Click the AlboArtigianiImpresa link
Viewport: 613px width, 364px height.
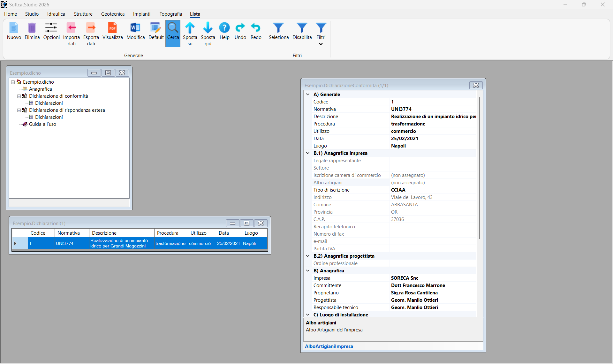[x=329, y=346]
